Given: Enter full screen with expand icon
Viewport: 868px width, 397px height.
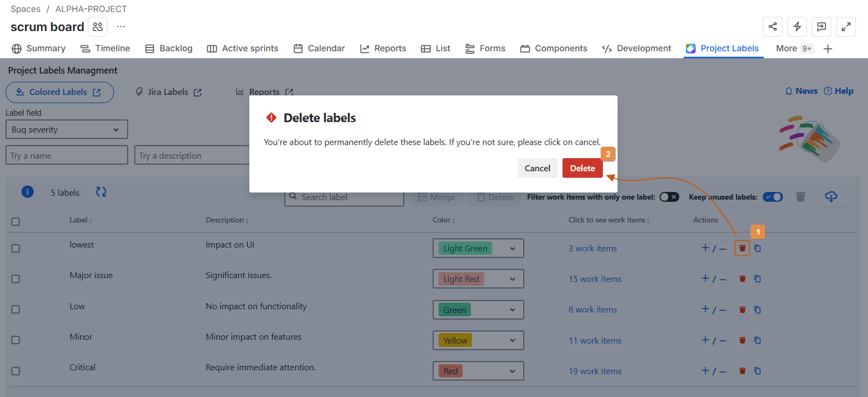Looking at the screenshot, I should pyautogui.click(x=846, y=27).
